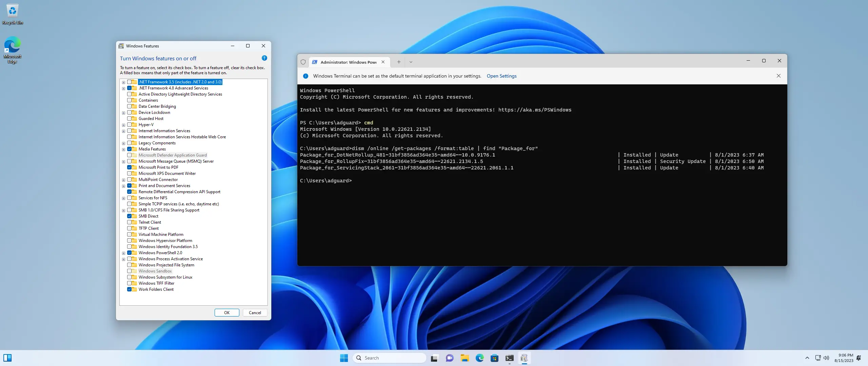This screenshot has height=366, width=868.
Task: Select the Administrator: Windows PowerShell tab
Action: 348,62
